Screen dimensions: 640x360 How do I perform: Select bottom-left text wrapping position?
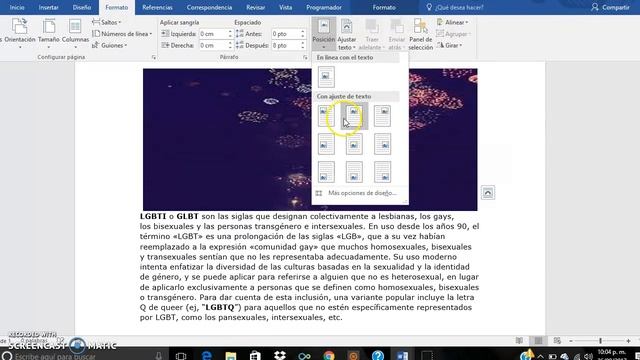326,172
